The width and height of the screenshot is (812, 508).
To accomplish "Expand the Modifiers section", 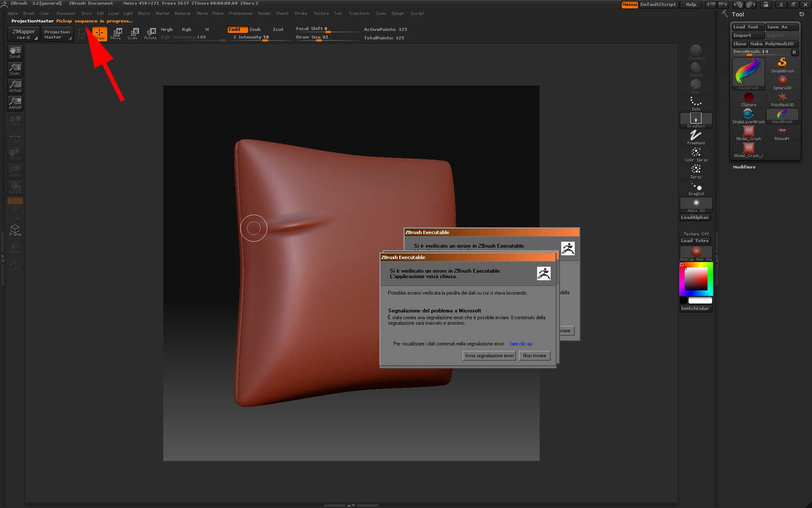I will click(x=744, y=167).
